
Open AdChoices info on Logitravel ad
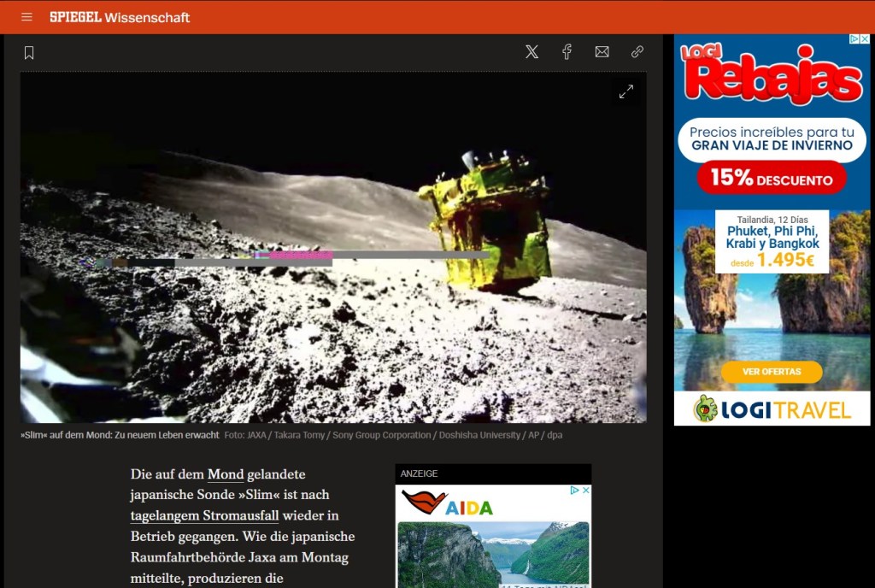(853, 39)
